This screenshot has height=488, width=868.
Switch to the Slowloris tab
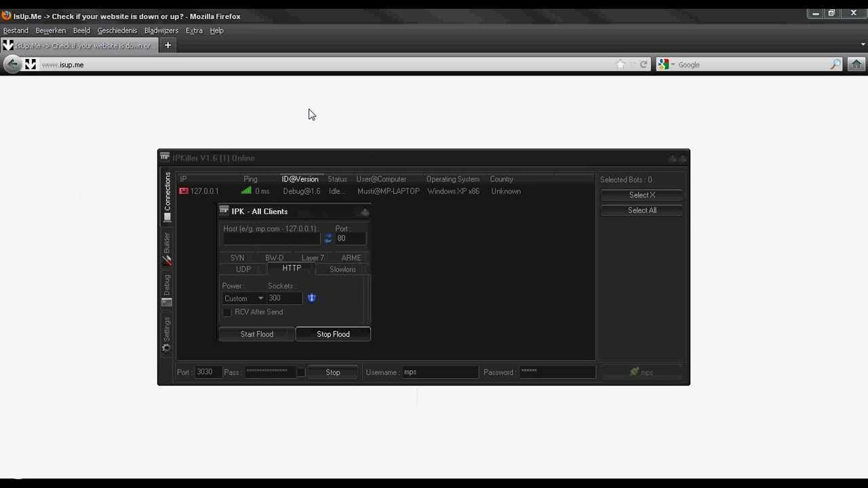342,269
